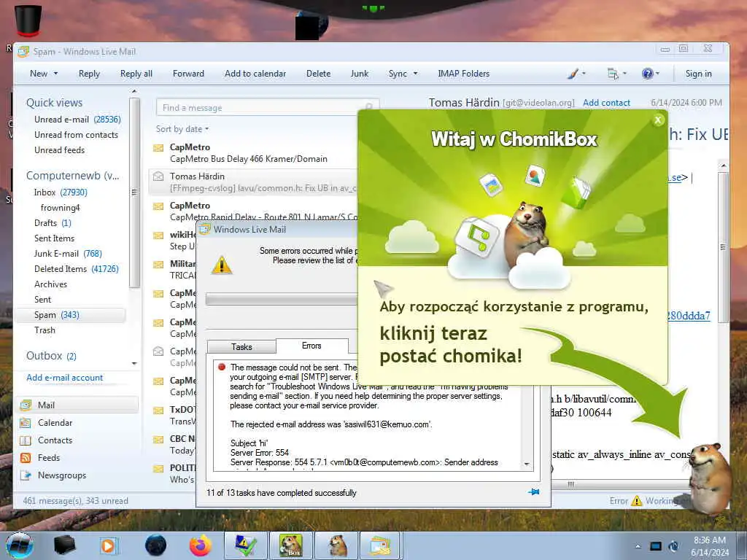Click the folder pane scroll up arrow
This screenshot has height=560, width=747.
click(x=134, y=91)
